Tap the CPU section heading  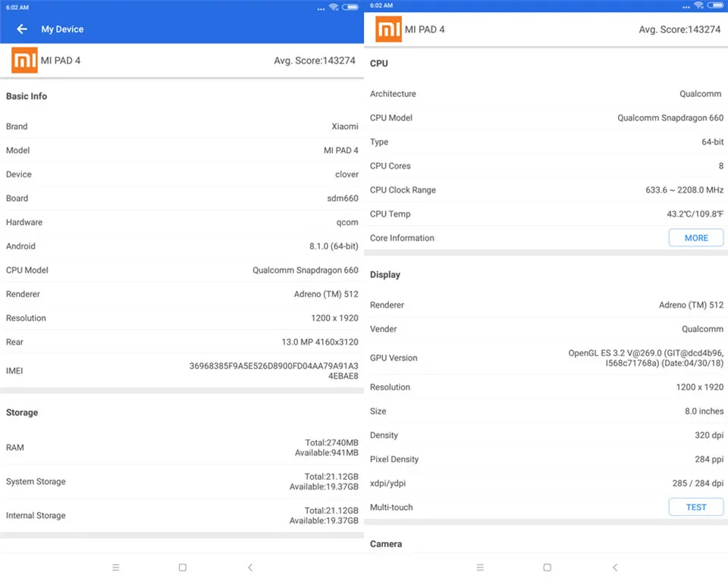379,63
